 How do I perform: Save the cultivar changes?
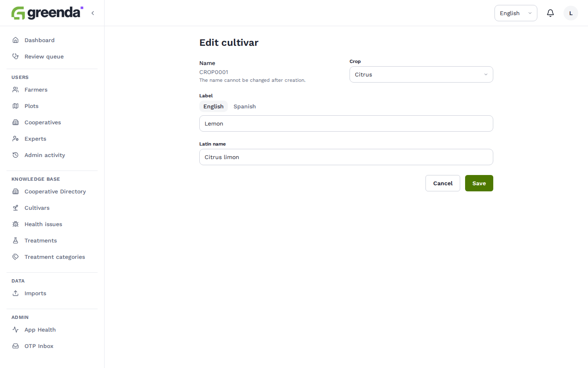pyautogui.click(x=479, y=183)
